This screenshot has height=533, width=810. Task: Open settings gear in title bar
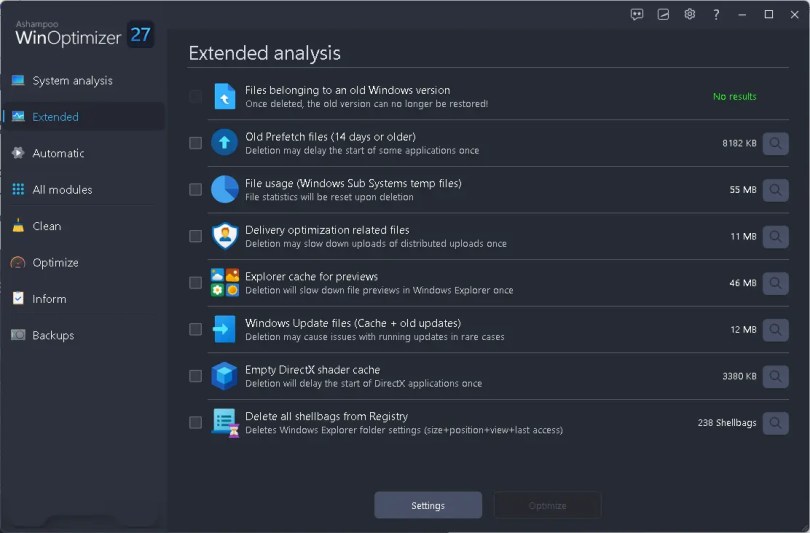[x=690, y=14]
